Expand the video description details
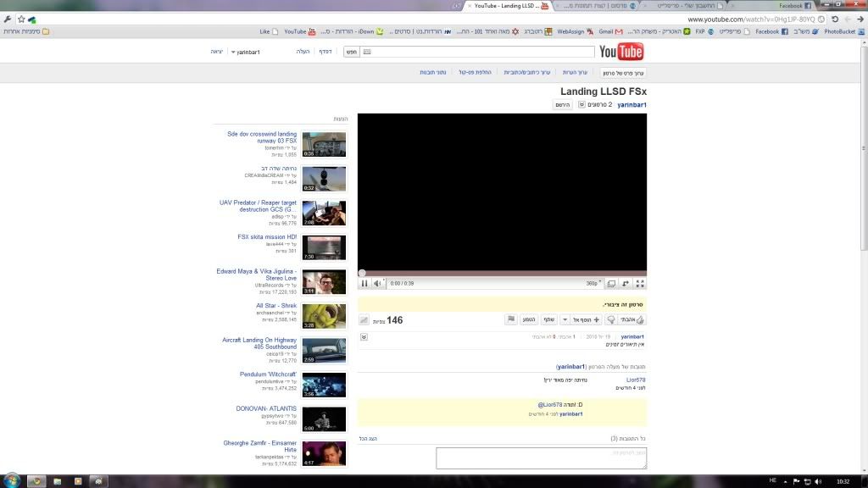 [364, 337]
